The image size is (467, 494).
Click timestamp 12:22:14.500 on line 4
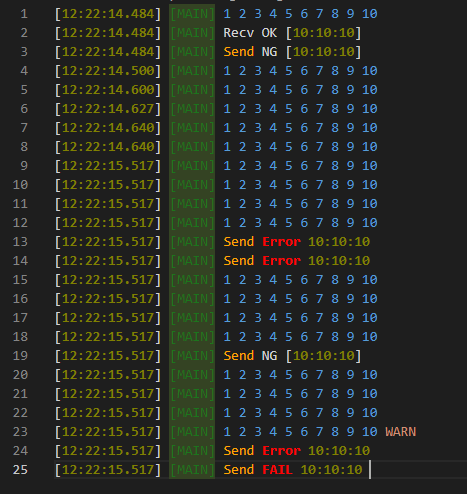tap(108, 71)
